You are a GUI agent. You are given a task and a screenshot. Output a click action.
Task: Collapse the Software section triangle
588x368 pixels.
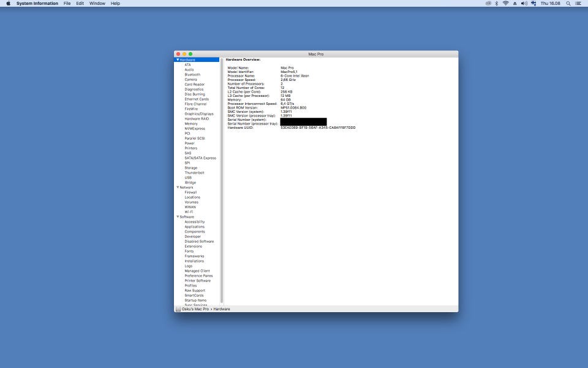(178, 217)
